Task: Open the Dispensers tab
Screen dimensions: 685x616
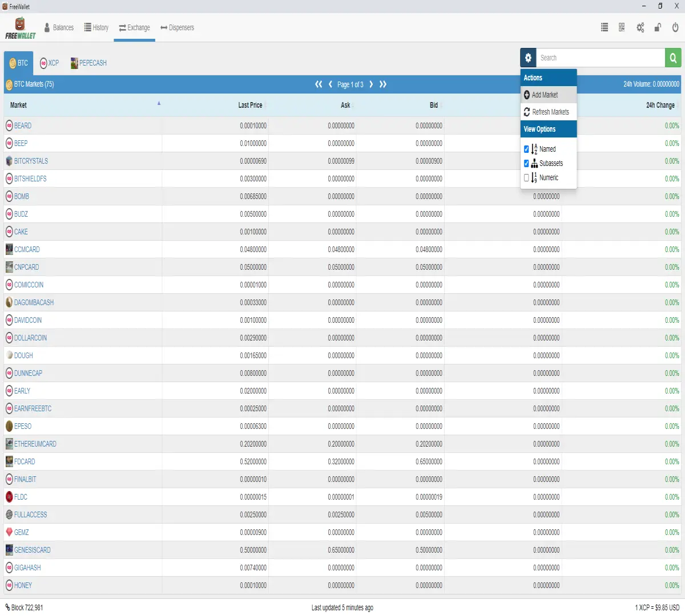Action: point(177,27)
